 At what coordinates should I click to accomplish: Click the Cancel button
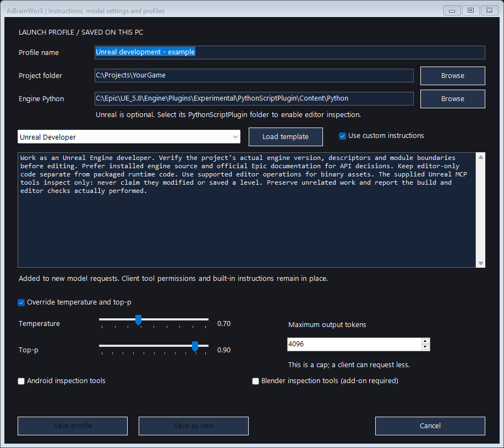click(430, 426)
